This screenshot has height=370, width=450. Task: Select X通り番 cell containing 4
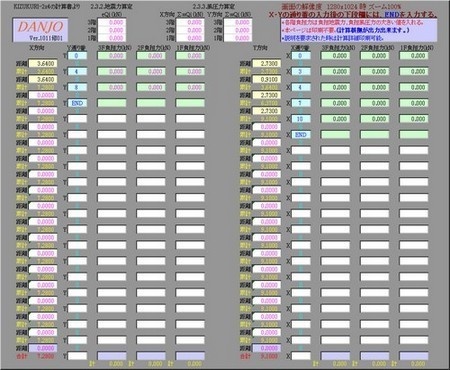301,87
